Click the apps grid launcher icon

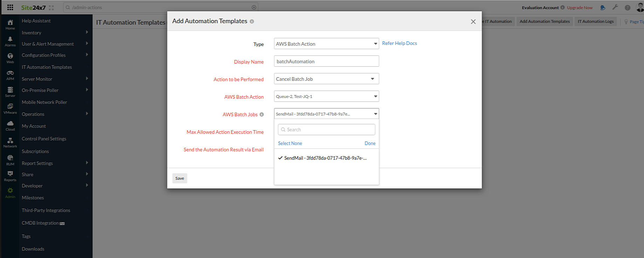10,7
